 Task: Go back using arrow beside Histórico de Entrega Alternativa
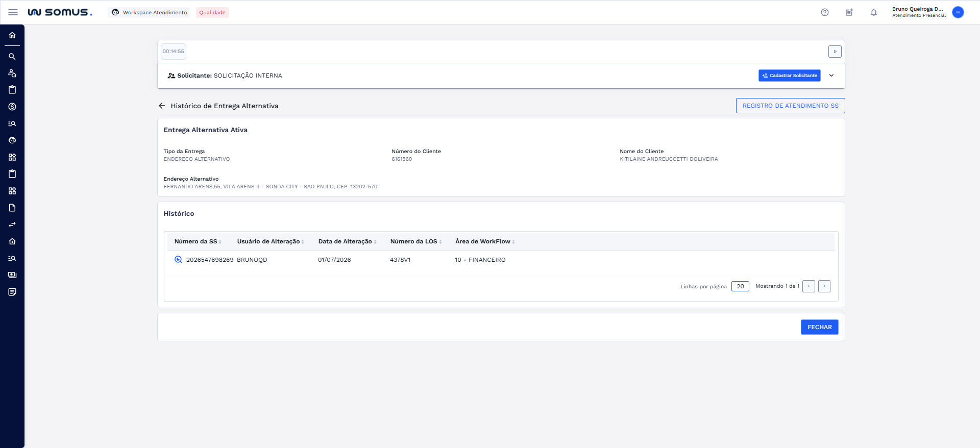pyautogui.click(x=162, y=106)
